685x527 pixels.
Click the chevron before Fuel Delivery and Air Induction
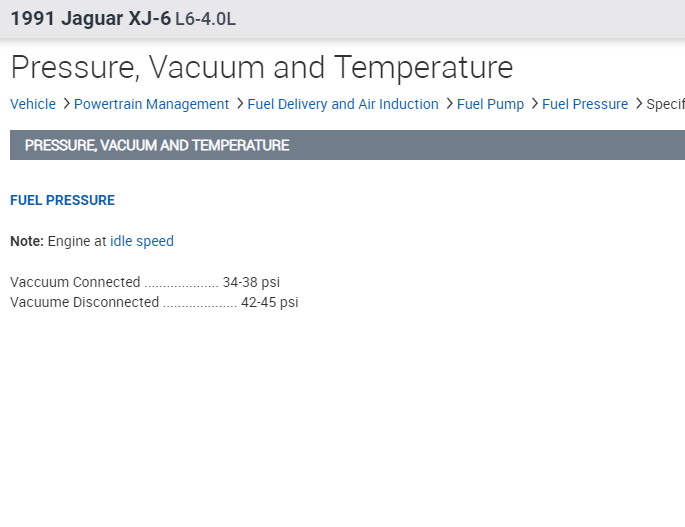[x=240, y=104]
